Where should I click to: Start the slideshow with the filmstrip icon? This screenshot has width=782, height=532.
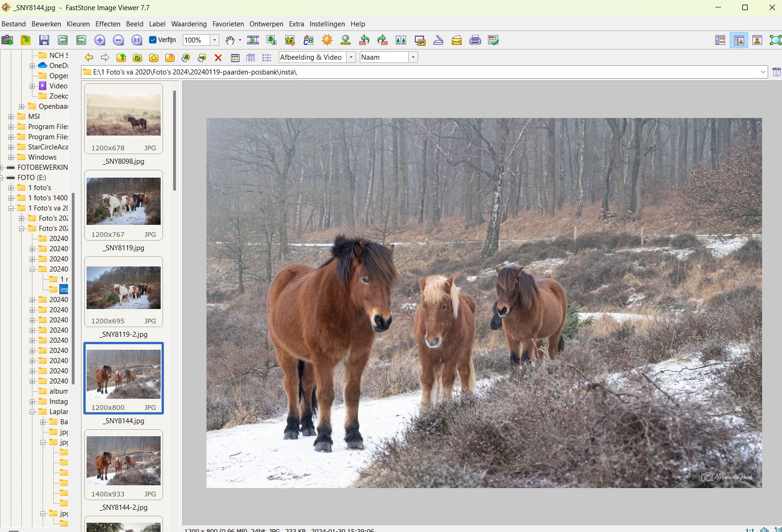tap(253, 40)
